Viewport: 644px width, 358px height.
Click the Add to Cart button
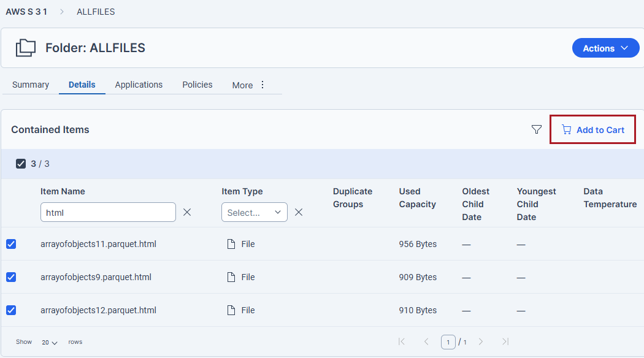[592, 130]
